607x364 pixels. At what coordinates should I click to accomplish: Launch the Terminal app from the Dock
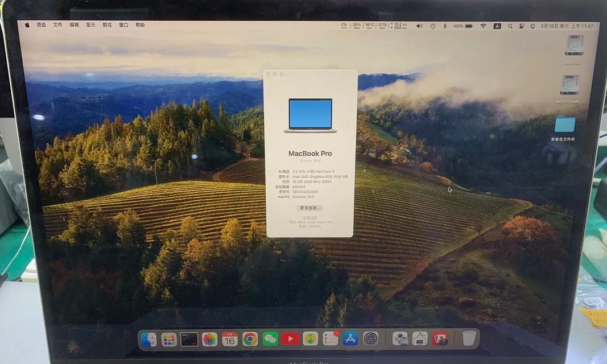click(x=189, y=340)
